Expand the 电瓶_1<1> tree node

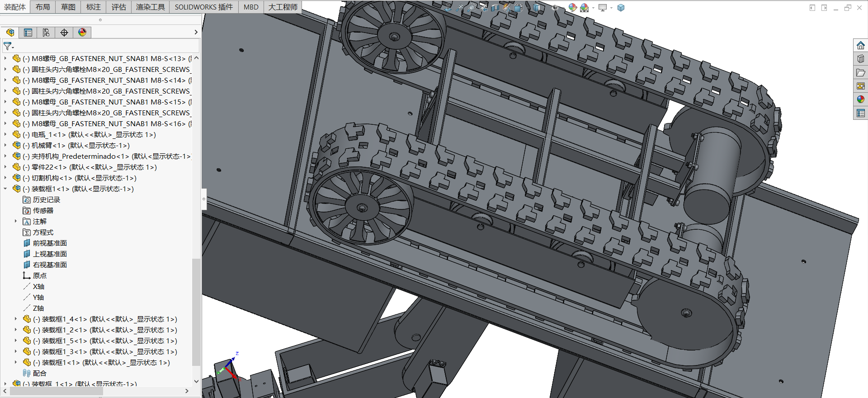pyautogui.click(x=5, y=134)
